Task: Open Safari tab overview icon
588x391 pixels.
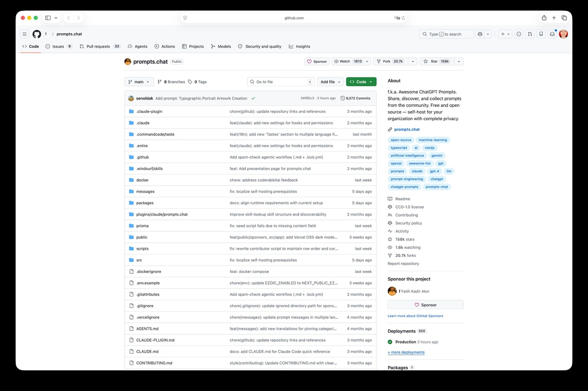Action: tap(564, 18)
